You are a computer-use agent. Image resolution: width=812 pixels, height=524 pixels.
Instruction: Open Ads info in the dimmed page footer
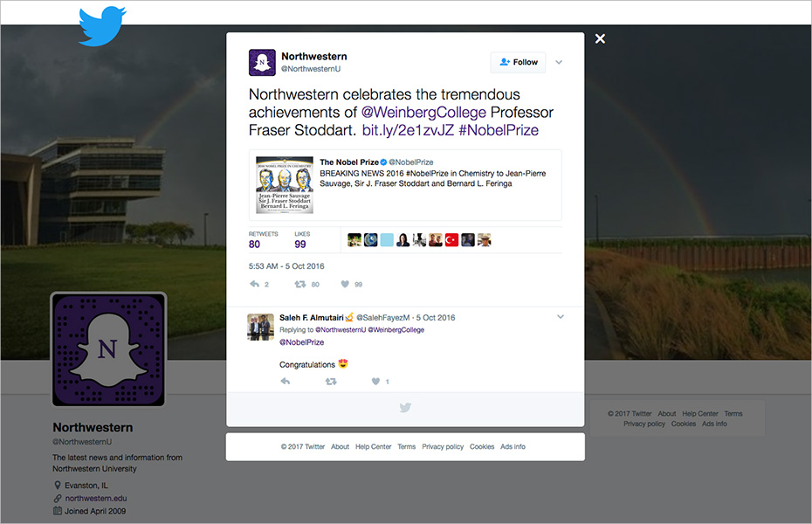point(714,424)
